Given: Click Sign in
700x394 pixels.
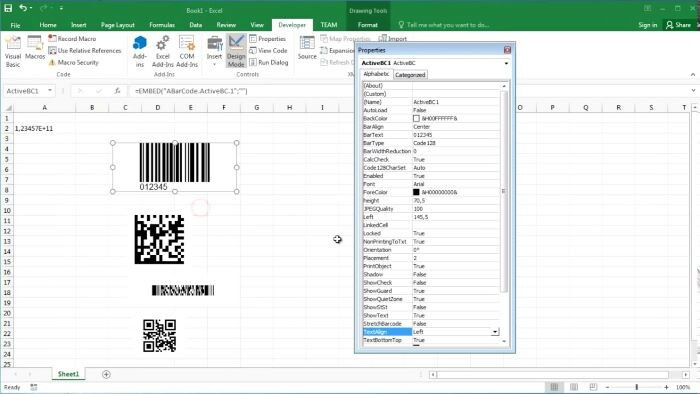Looking at the screenshot, I should pyautogui.click(x=647, y=25).
